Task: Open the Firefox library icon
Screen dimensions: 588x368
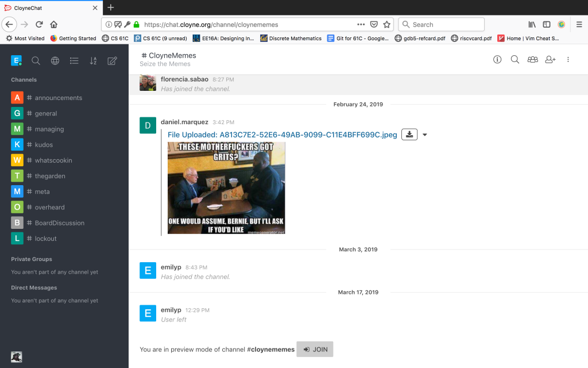Action: [532, 24]
